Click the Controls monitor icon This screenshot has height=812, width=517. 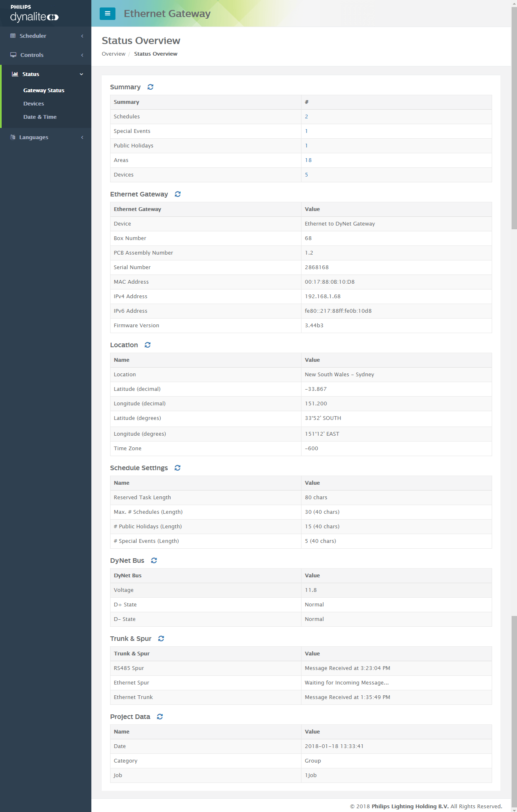13,54
